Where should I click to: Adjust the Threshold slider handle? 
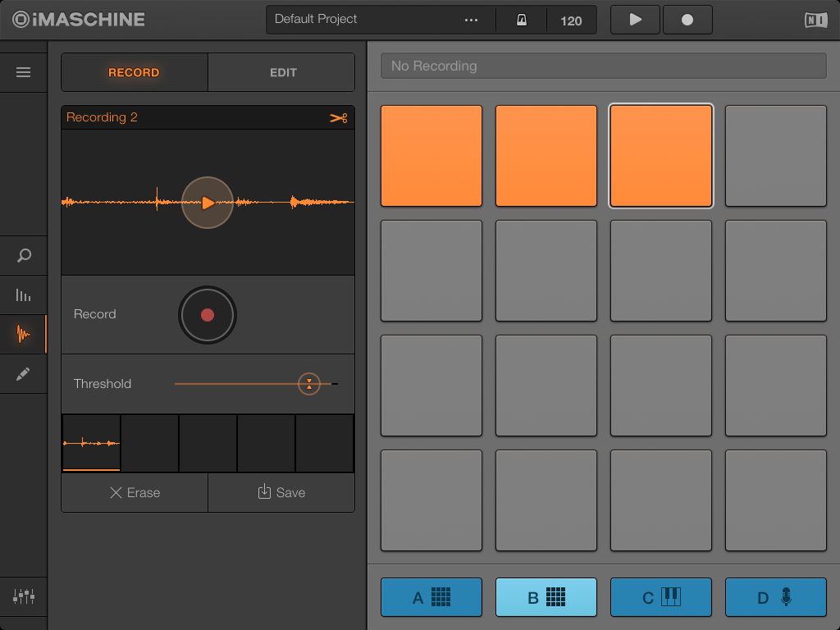coord(309,383)
